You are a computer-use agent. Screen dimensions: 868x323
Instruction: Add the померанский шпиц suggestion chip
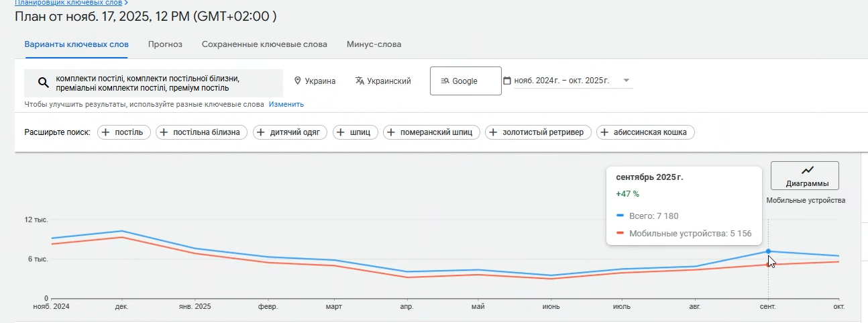pyautogui.click(x=431, y=132)
